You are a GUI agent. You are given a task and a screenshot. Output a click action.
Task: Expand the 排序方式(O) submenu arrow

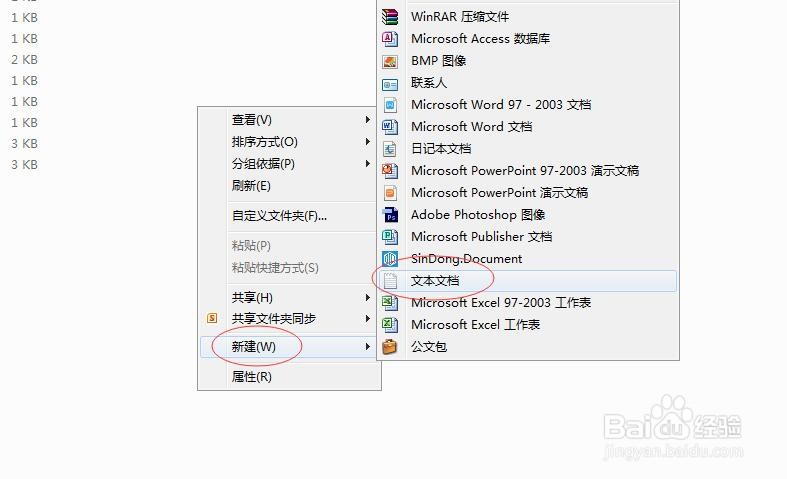point(368,142)
